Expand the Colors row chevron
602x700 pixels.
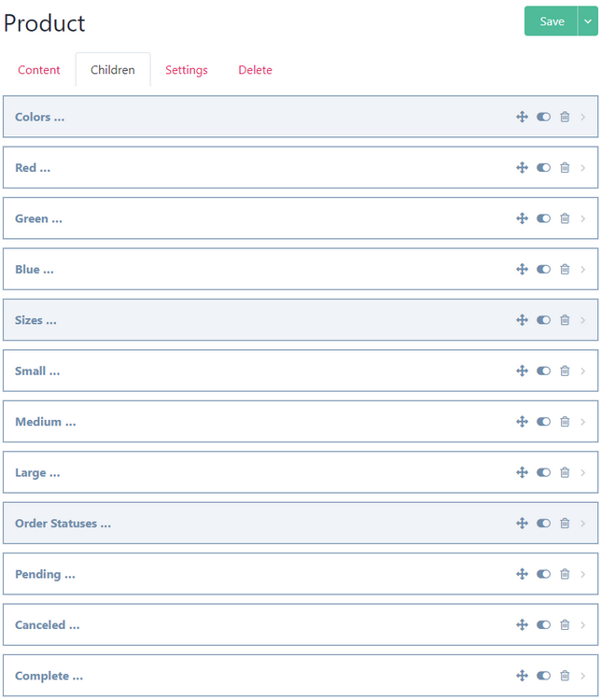click(x=583, y=117)
